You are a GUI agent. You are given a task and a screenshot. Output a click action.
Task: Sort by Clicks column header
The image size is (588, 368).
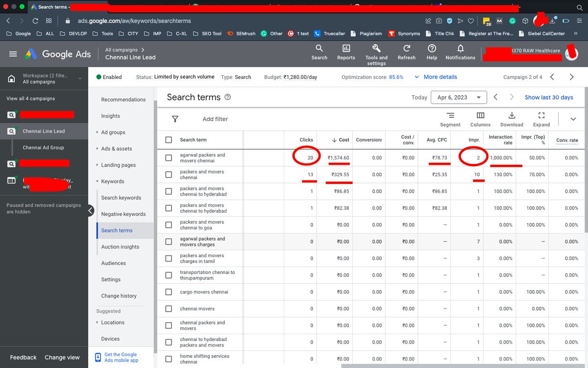pyautogui.click(x=306, y=140)
